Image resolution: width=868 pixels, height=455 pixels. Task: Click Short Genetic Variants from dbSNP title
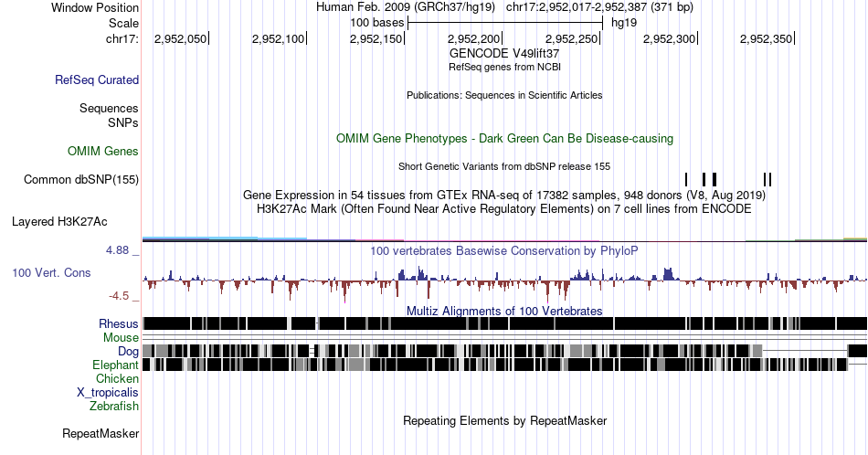[x=504, y=166]
